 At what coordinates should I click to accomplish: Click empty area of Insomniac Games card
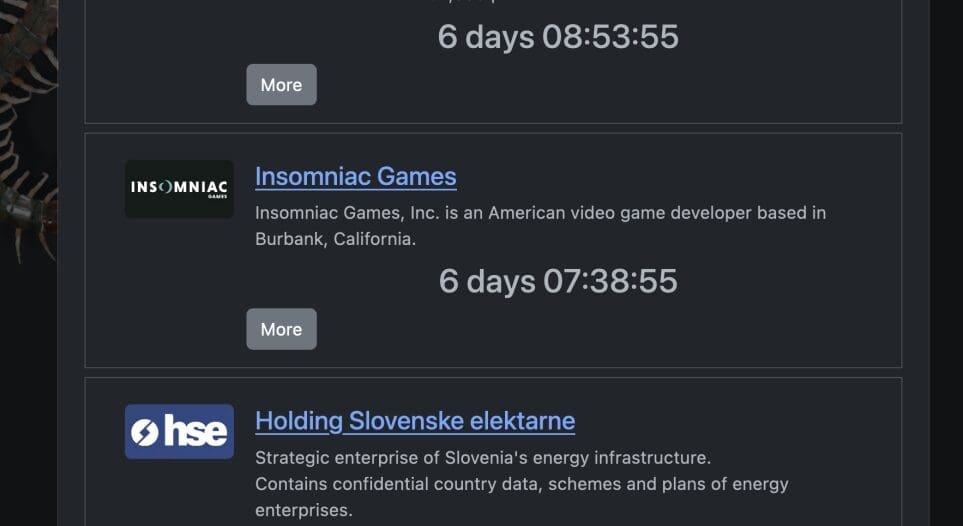point(700,330)
